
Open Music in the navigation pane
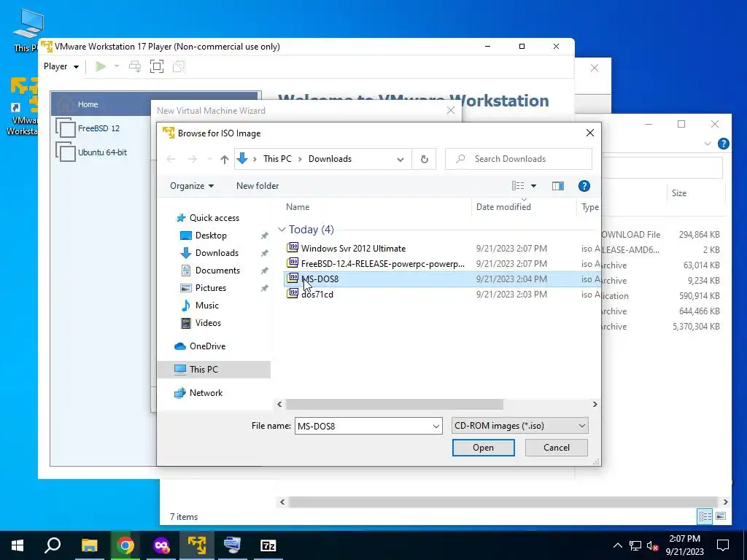point(206,306)
